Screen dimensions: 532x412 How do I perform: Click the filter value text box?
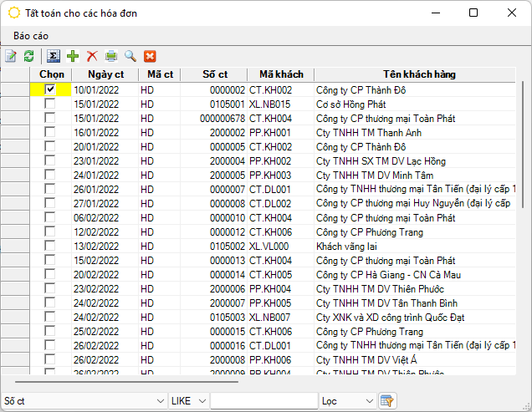tap(263, 401)
